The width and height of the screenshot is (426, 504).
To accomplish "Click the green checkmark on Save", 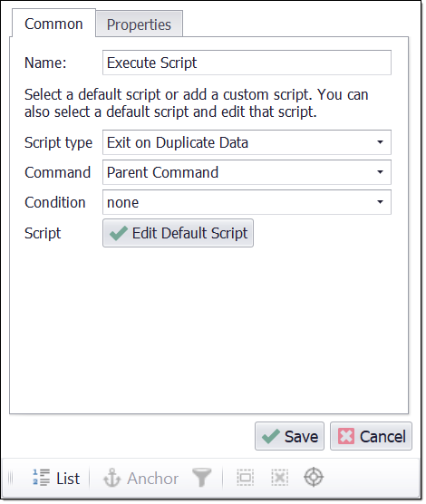I will [271, 437].
